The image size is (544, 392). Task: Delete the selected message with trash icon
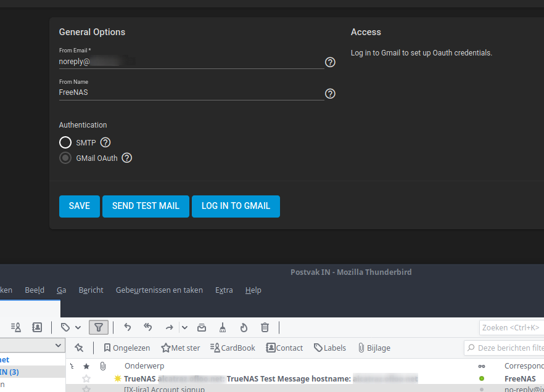tap(265, 327)
